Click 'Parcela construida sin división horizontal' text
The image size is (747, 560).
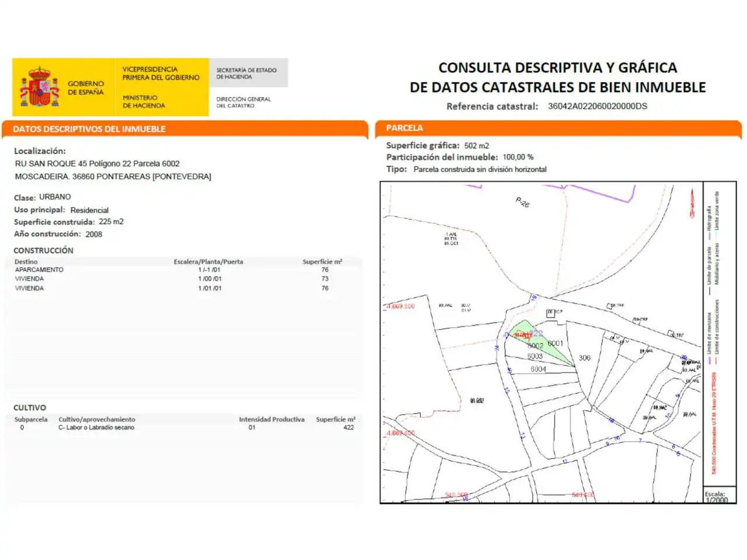click(x=480, y=169)
